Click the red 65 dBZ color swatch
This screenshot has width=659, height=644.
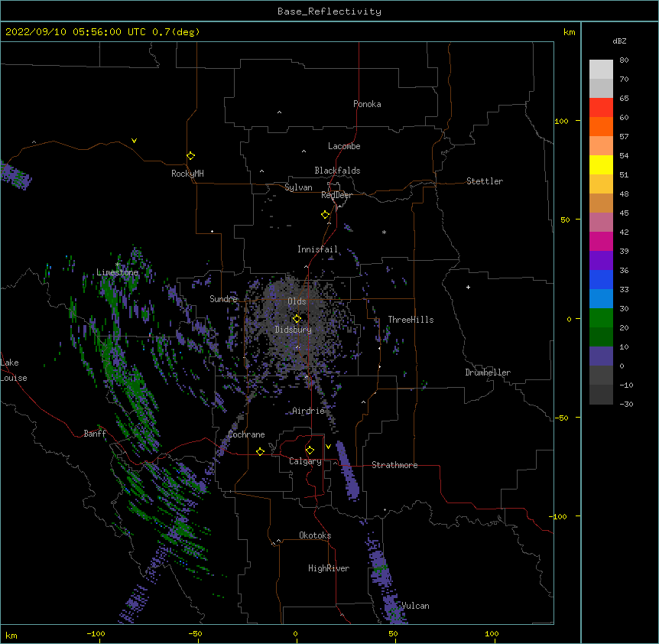coord(601,107)
